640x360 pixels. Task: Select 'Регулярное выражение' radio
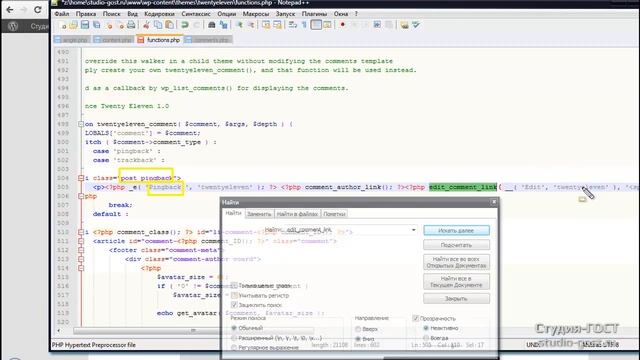pos(234,348)
